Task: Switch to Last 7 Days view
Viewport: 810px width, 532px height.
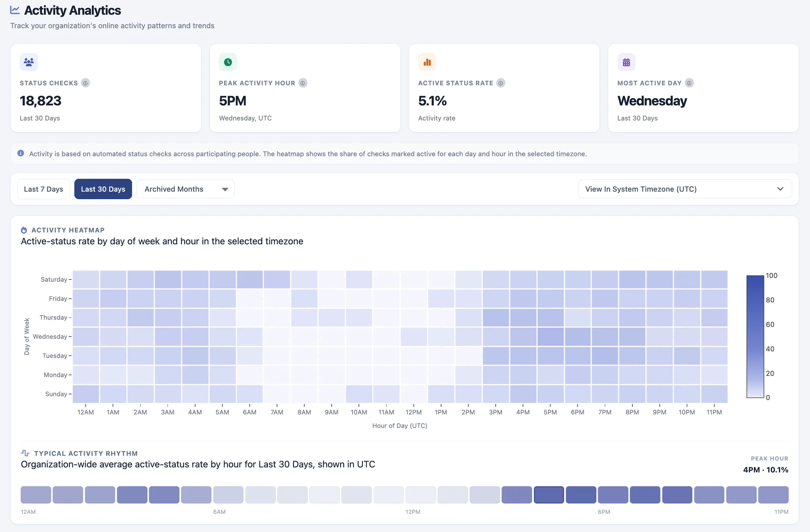Action: (43, 189)
